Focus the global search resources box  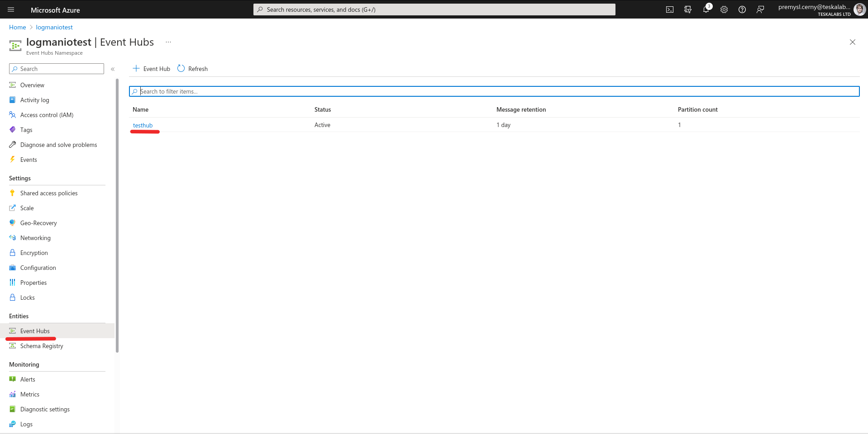[434, 9]
